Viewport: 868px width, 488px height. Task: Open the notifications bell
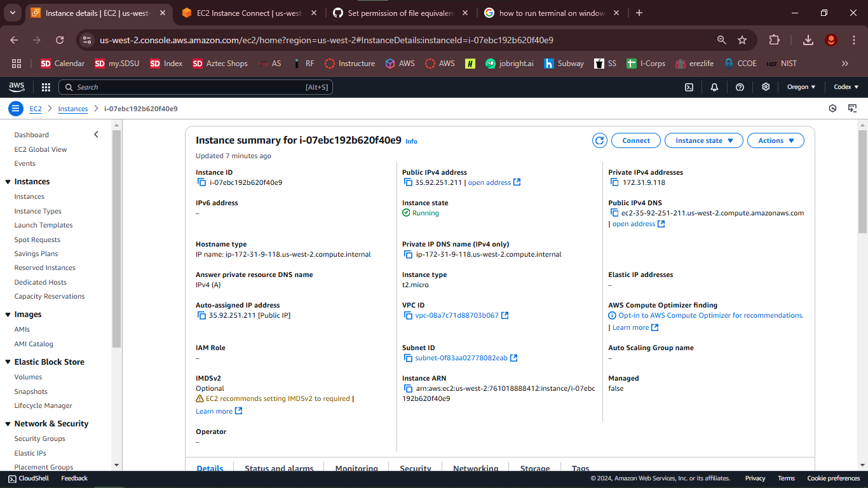(714, 87)
